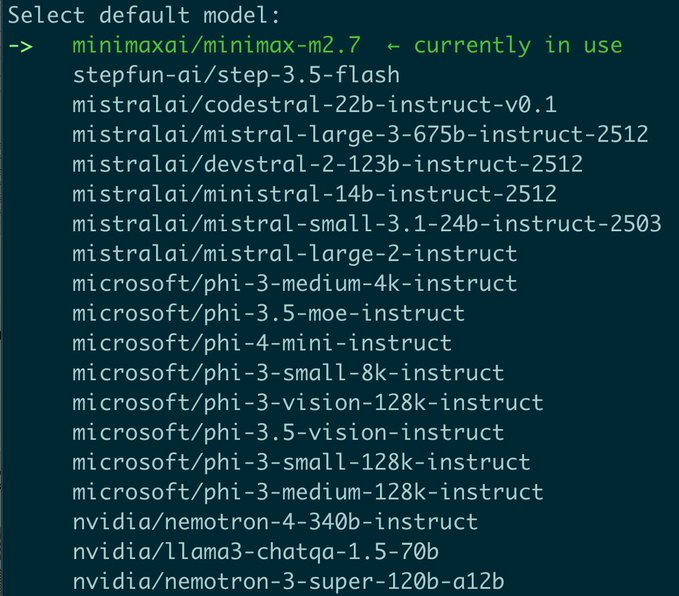
Task: Select the minimaxai/minimax-m2.7 model entry
Action: click(217, 45)
